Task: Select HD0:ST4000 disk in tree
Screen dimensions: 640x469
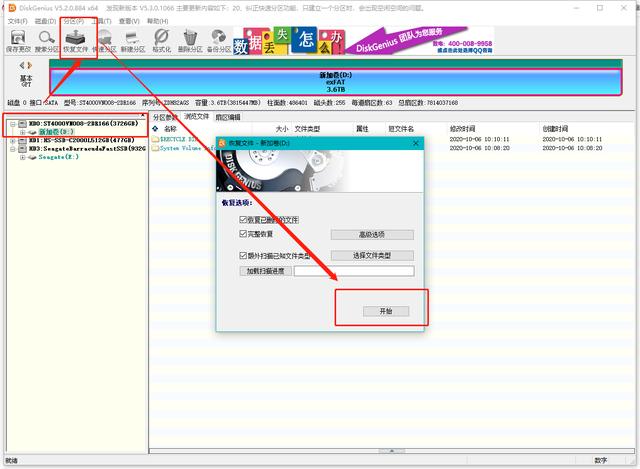Action: tap(84, 123)
